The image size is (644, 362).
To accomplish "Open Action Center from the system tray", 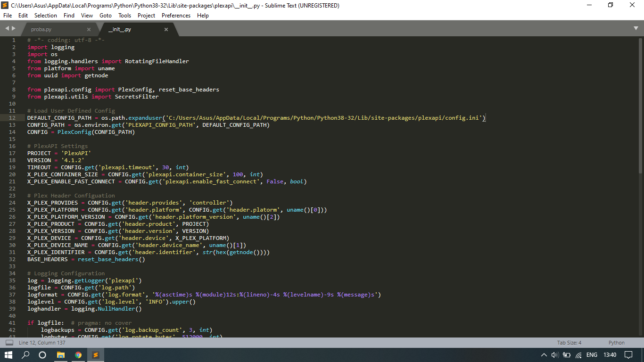I will click(x=628, y=354).
